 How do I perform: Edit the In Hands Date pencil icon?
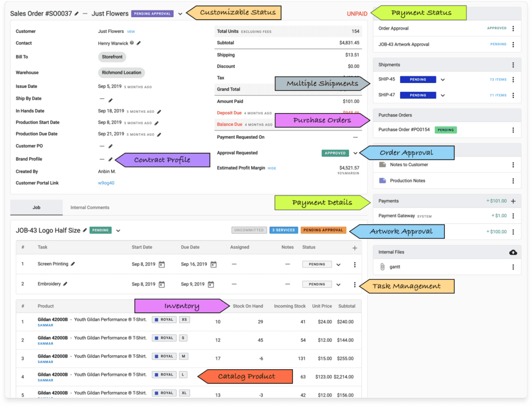tap(159, 111)
